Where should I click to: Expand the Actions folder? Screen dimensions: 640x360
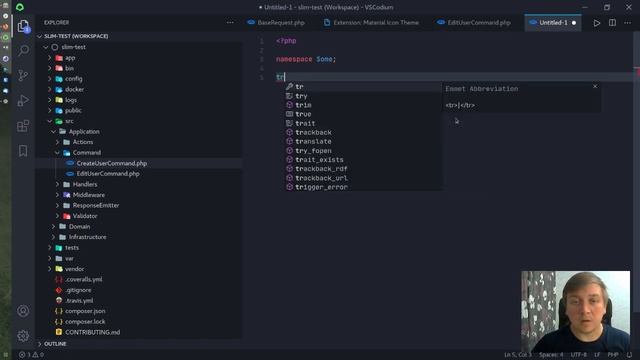140,142
